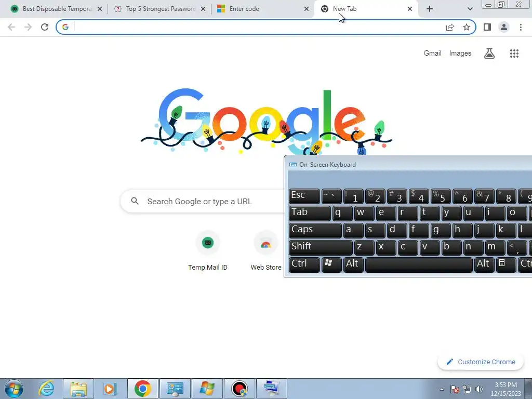The image size is (532, 399).
Task: Open the Windows flag taskbar icon
Action: tap(207, 389)
